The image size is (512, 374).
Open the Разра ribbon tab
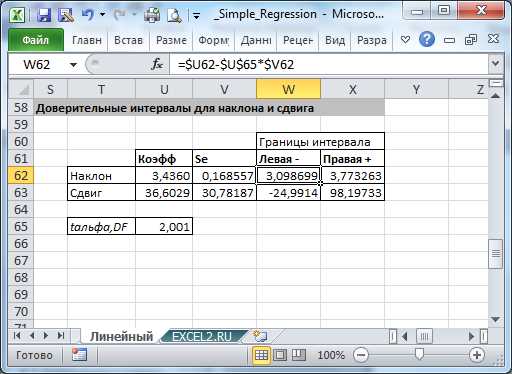tap(372, 40)
